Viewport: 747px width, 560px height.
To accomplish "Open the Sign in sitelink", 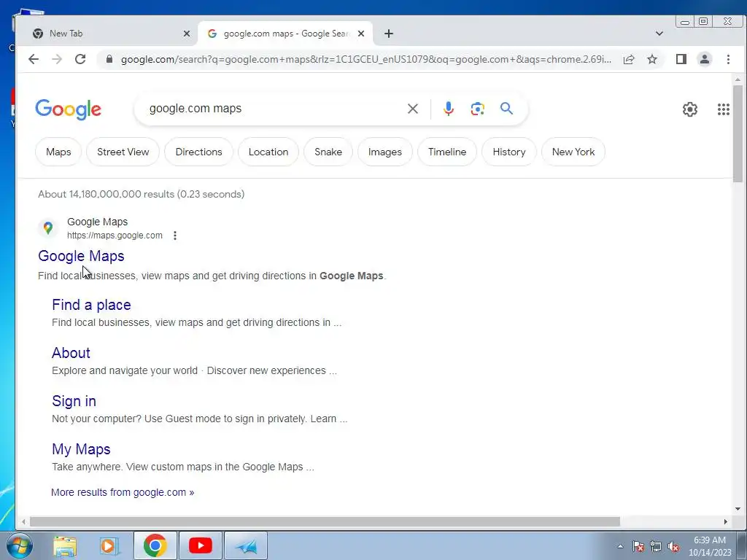I will click(74, 401).
